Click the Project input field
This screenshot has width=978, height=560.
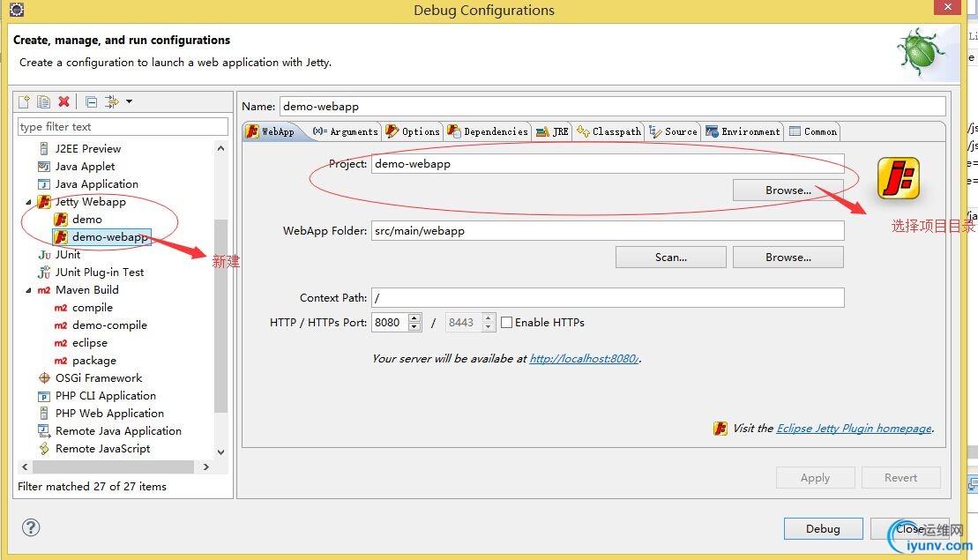[608, 164]
